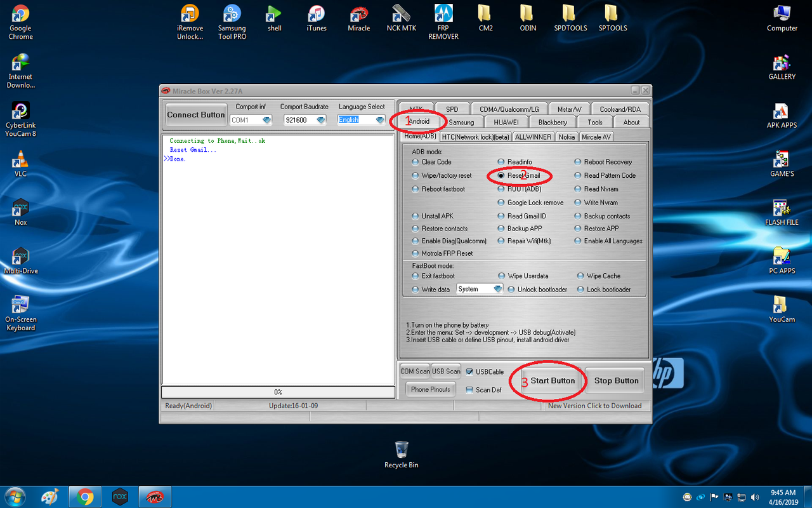Click New Version Click to Download
The height and width of the screenshot is (508, 812).
pos(594,406)
